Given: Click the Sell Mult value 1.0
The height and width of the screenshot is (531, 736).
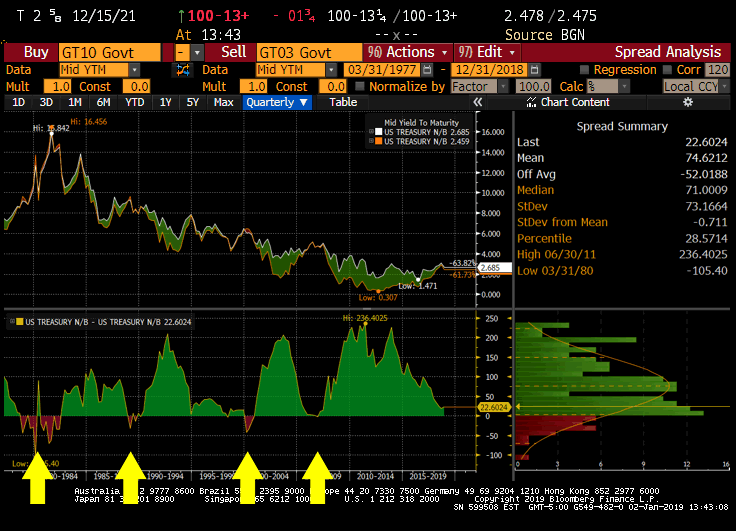Looking at the screenshot, I should click(x=253, y=86).
